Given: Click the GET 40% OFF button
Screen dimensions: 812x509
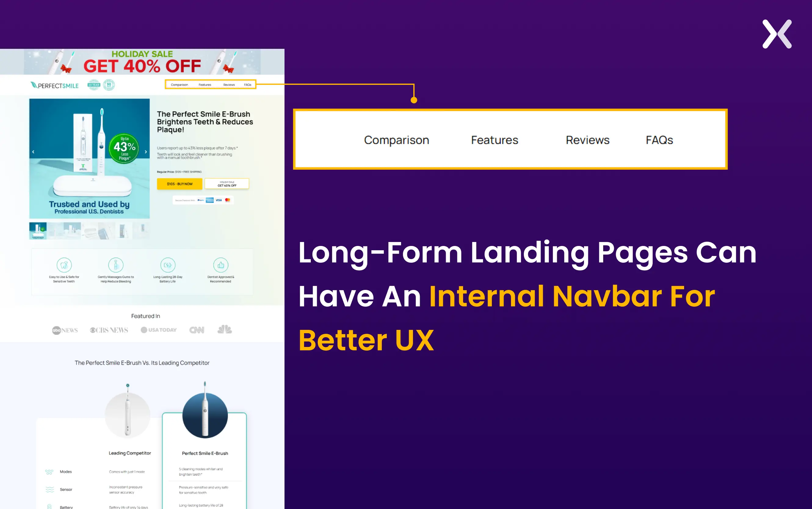Looking at the screenshot, I should [x=226, y=183].
